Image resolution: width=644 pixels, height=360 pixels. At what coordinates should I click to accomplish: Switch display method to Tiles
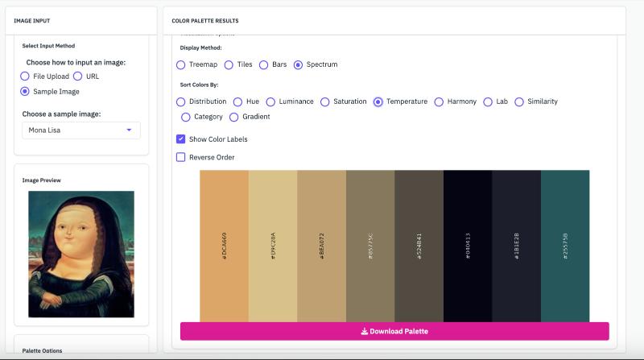pos(229,65)
